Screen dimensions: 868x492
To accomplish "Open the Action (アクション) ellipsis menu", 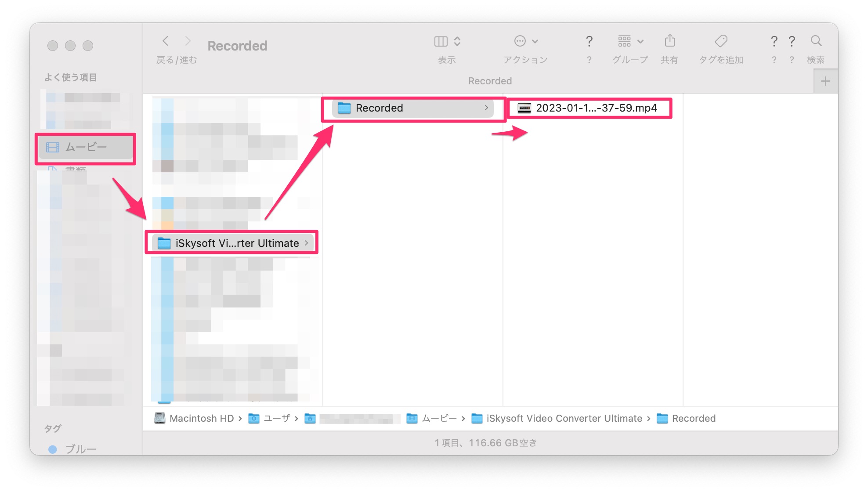I will (520, 41).
